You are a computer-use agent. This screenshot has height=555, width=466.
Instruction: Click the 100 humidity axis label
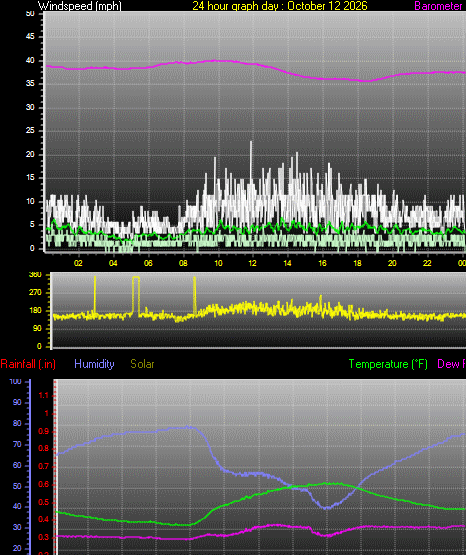pyautogui.click(x=16, y=382)
